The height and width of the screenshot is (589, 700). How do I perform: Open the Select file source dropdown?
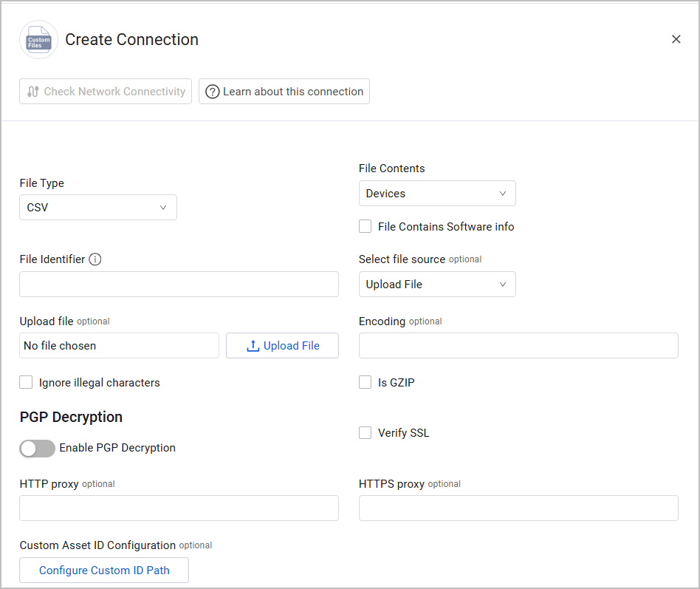tap(437, 285)
